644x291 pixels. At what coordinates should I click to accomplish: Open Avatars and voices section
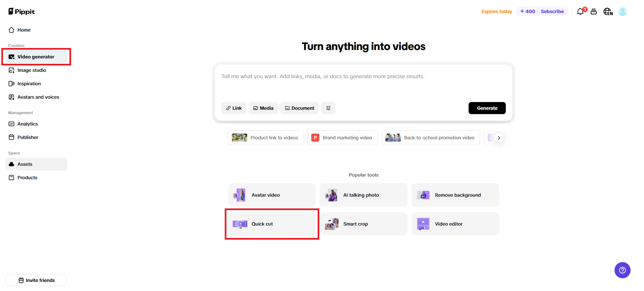tap(36, 97)
